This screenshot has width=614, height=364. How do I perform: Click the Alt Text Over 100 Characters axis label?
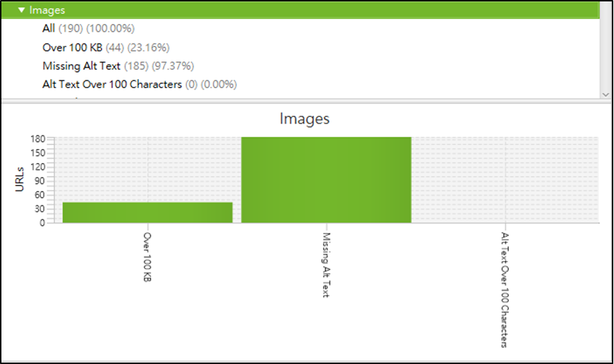click(x=505, y=290)
